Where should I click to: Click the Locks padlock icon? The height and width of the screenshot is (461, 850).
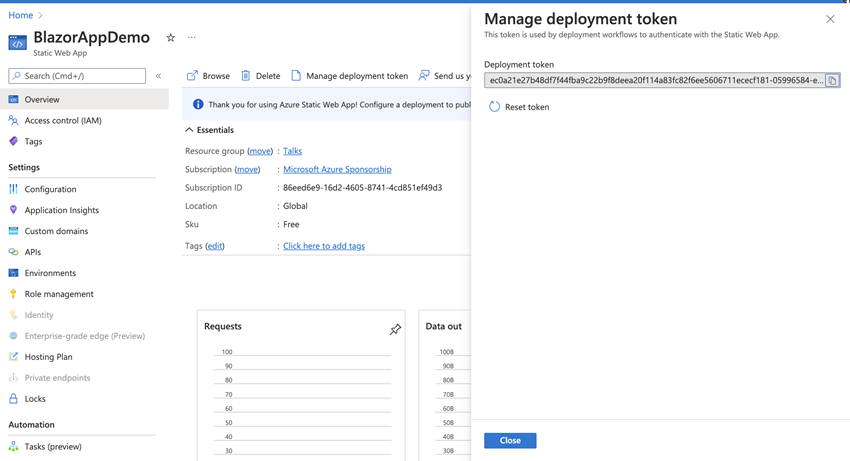click(14, 399)
